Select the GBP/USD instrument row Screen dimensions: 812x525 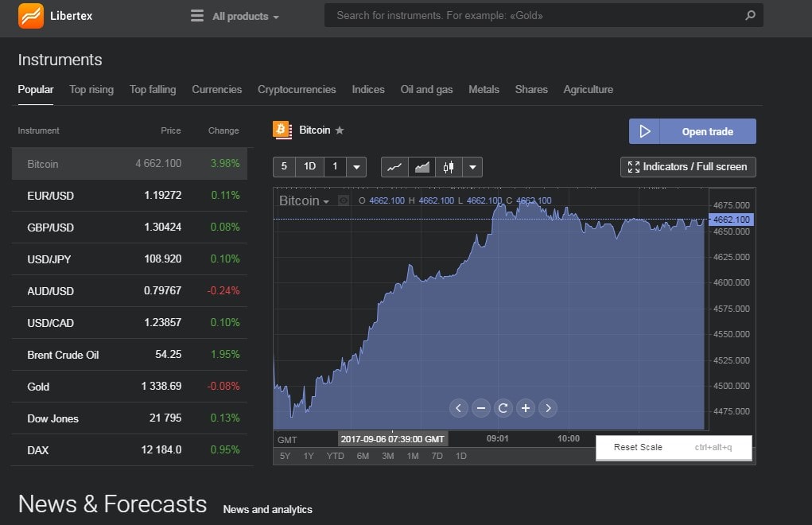130,227
